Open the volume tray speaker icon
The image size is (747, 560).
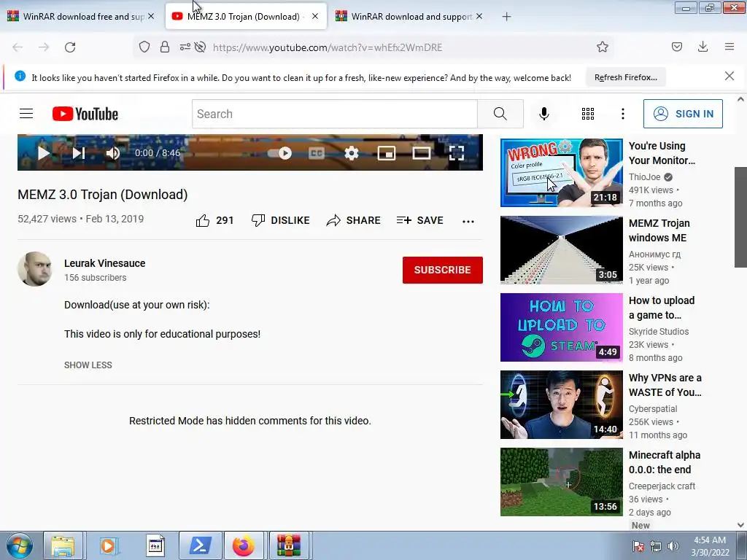673,546
